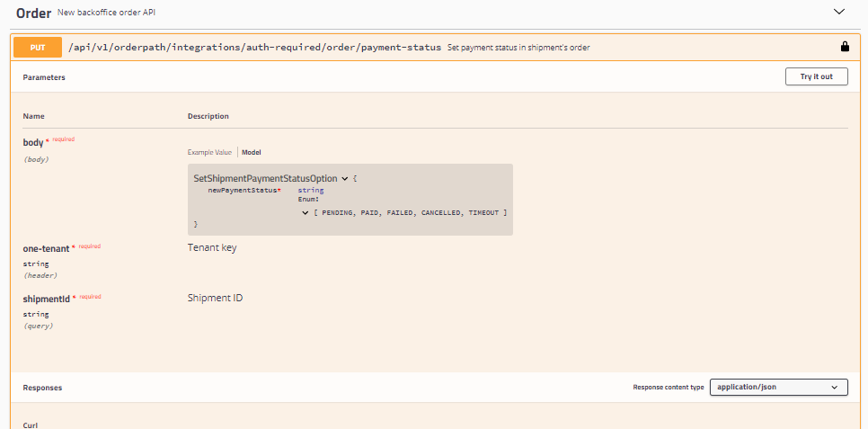Switch to the Example Value tab

point(209,152)
